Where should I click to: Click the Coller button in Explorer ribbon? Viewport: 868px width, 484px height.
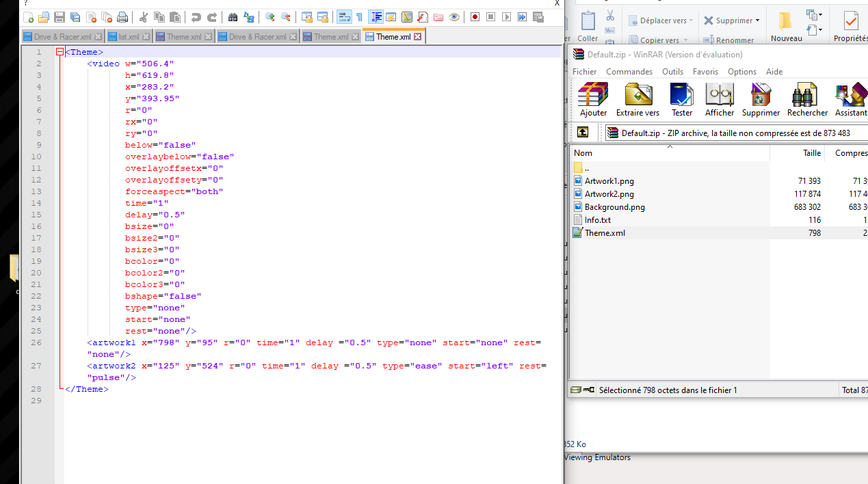587,25
